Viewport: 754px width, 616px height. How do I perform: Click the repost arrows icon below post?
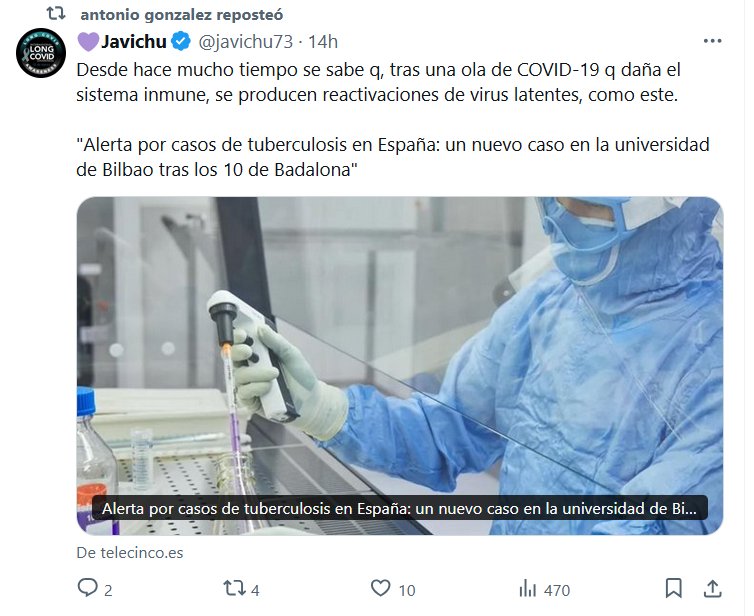point(234,588)
